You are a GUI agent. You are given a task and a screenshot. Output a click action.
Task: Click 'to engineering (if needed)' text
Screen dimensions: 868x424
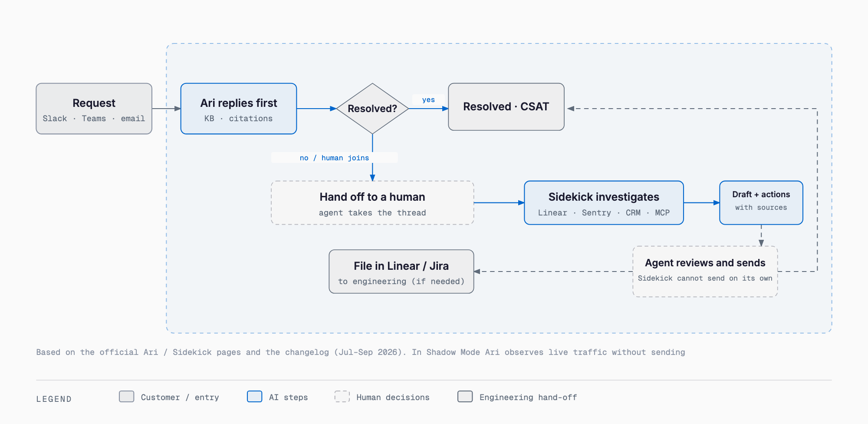(401, 282)
